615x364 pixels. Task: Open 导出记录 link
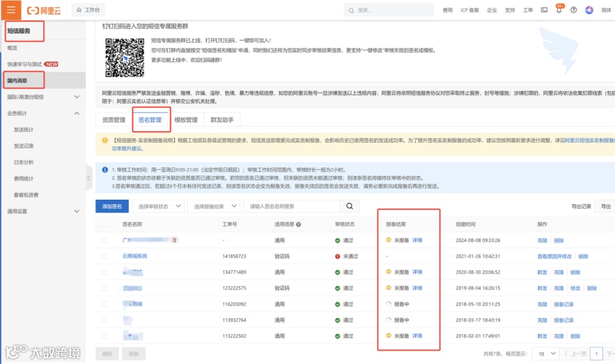point(581,207)
